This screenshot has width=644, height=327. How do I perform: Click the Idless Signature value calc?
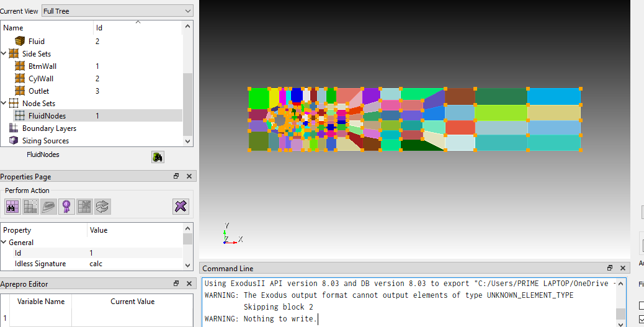(x=96, y=264)
